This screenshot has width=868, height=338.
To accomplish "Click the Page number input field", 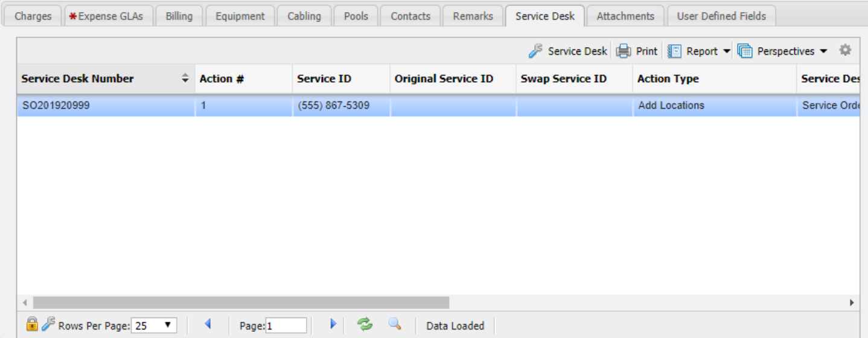I will [x=286, y=325].
